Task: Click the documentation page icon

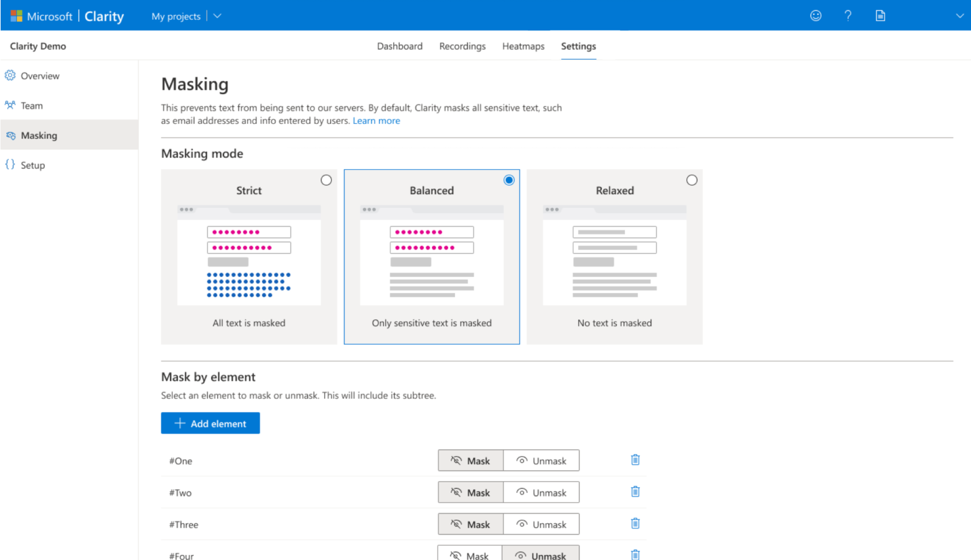Action: [x=880, y=16]
